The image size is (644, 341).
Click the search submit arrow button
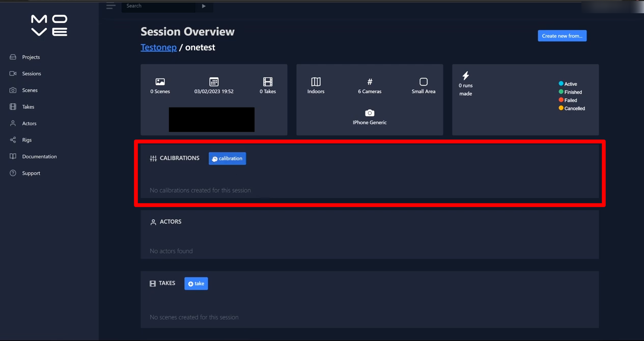click(x=204, y=6)
